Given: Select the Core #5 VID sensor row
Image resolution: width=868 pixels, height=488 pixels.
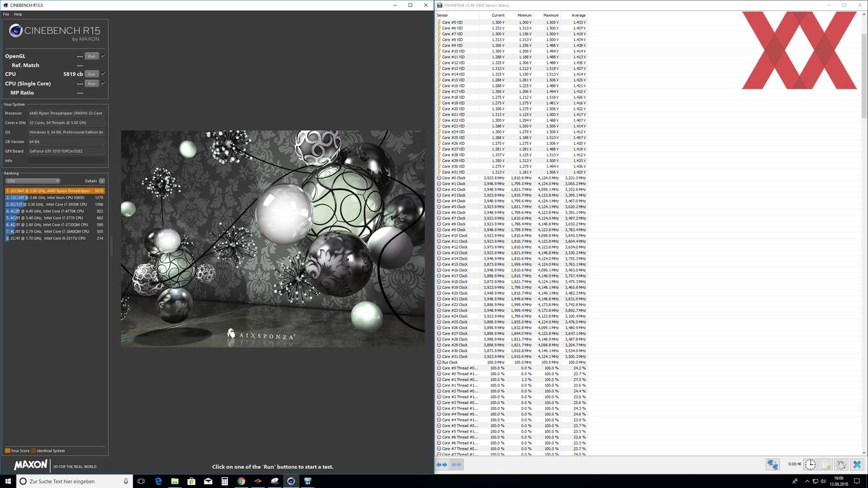Looking at the screenshot, I should (511, 22).
